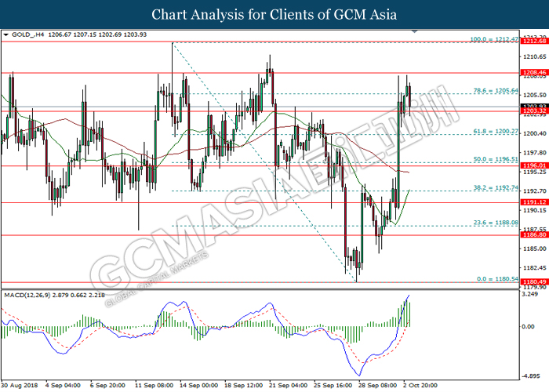Select the red 1212.68 price label
The image size is (549, 392).
534,42
